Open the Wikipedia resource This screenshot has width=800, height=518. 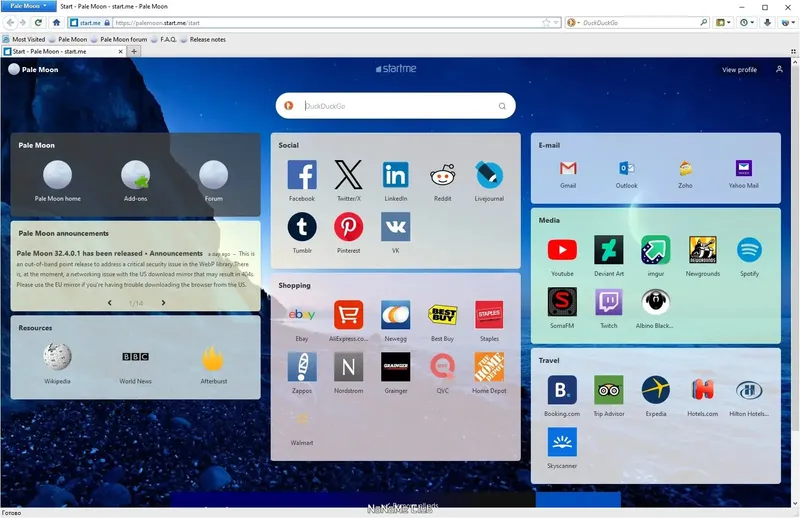coord(57,357)
